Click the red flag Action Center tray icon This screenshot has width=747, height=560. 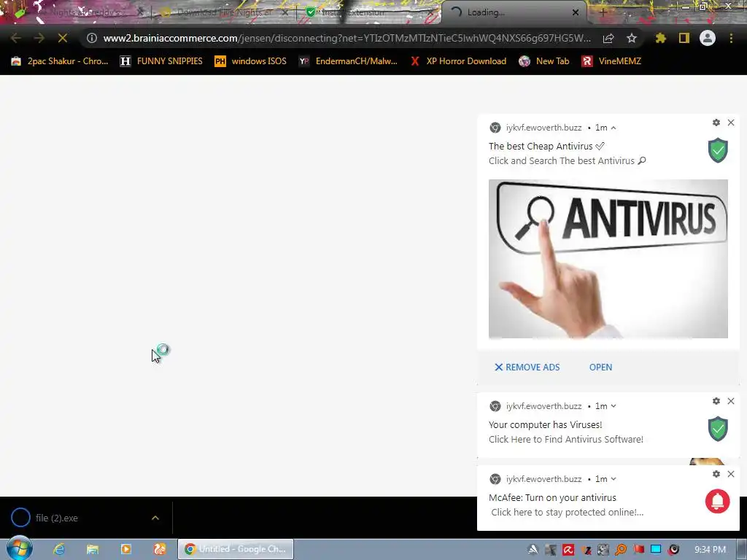pyautogui.click(x=638, y=550)
